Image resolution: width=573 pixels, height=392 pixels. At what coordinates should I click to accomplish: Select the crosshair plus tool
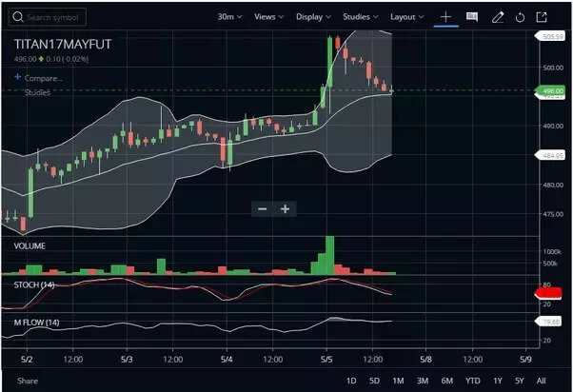(445, 17)
